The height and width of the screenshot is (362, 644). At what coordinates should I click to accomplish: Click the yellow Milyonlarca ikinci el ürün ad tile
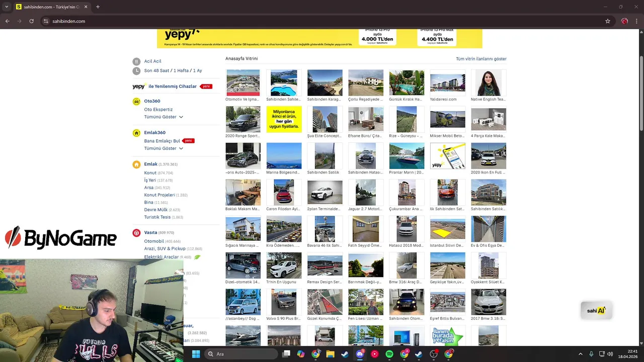[x=284, y=119]
